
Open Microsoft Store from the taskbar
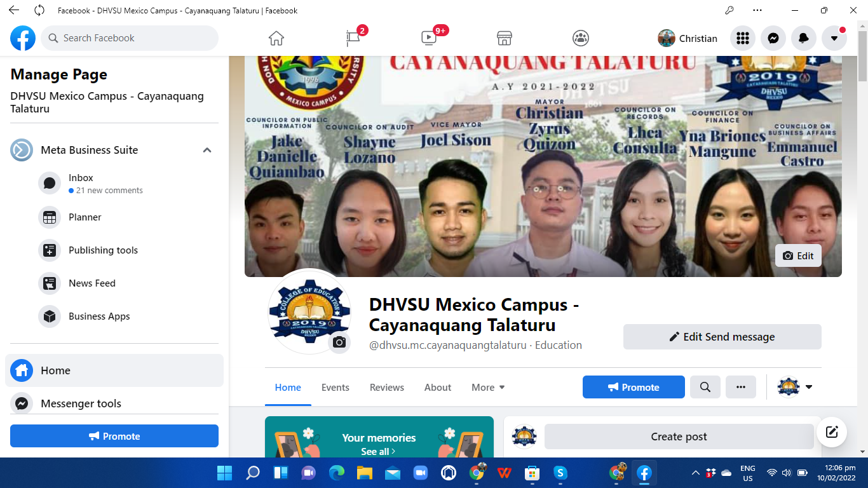(532, 473)
